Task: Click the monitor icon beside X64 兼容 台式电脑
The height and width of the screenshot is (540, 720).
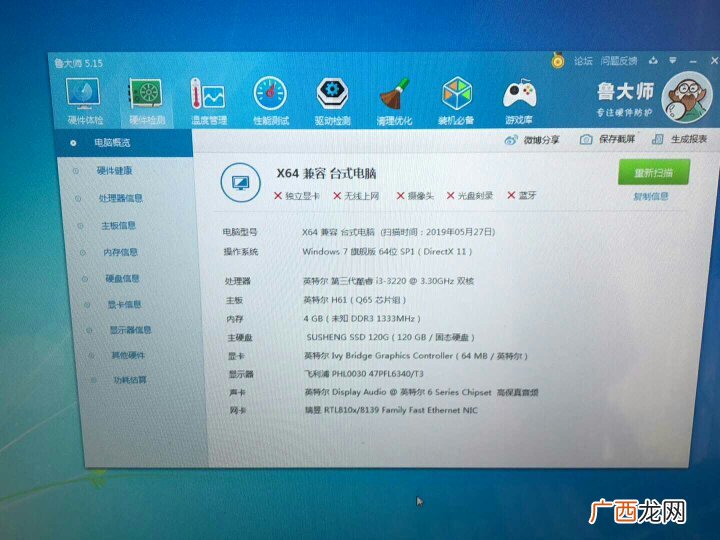Action: pyautogui.click(x=240, y=183)
